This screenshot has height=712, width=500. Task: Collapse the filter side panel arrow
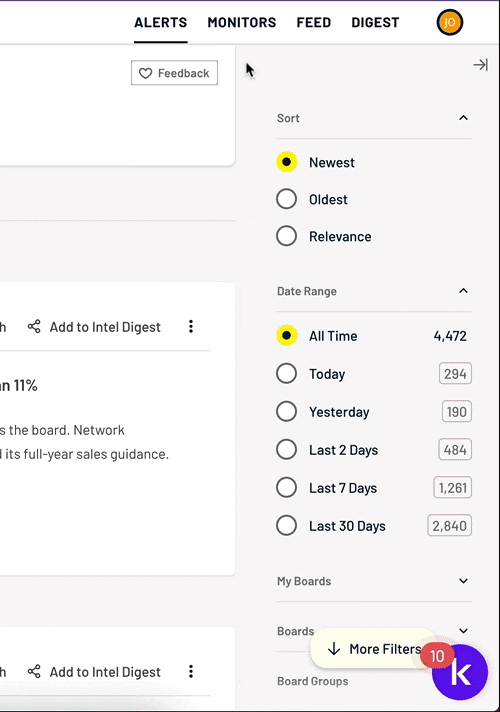480,65
